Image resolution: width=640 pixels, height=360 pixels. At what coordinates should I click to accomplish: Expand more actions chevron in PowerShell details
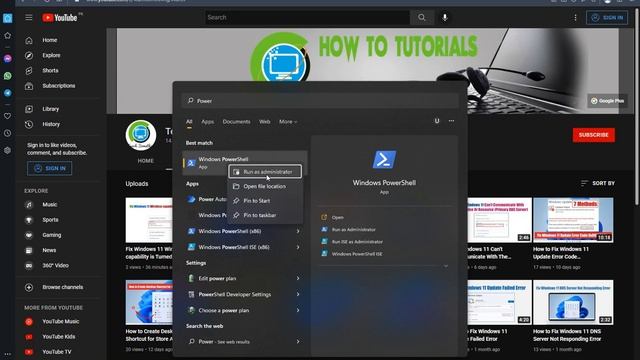(446, 266)
